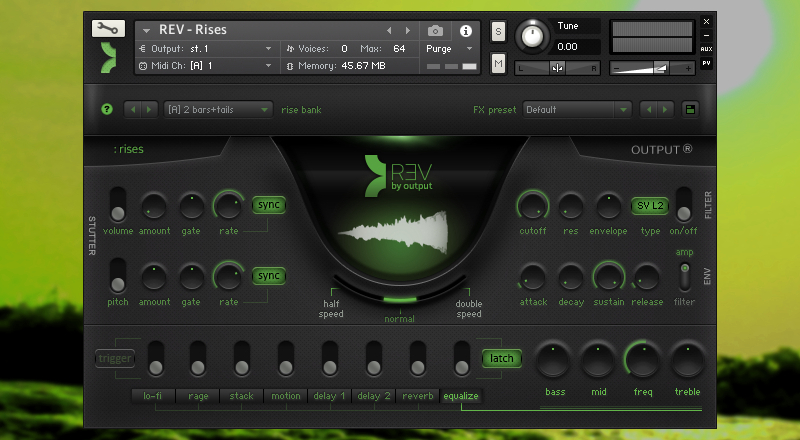Change filter type SV L2
800x440 pixels.
click(650, 206)
